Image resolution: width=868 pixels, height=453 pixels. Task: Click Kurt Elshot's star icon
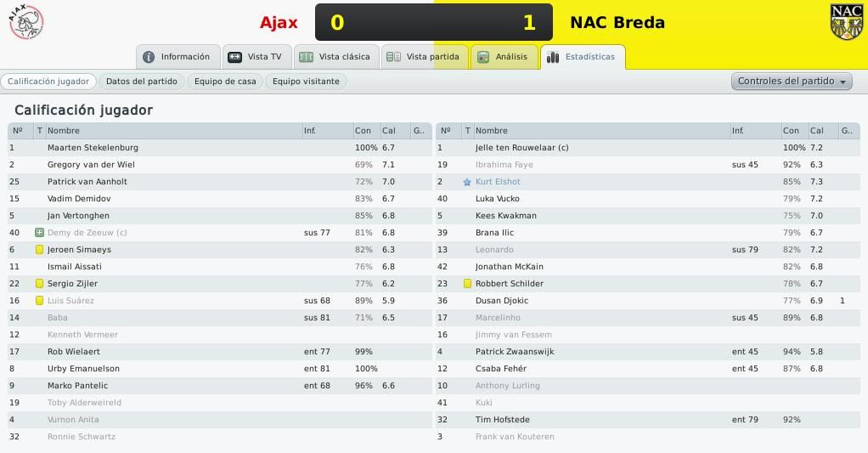coord(467,182)
